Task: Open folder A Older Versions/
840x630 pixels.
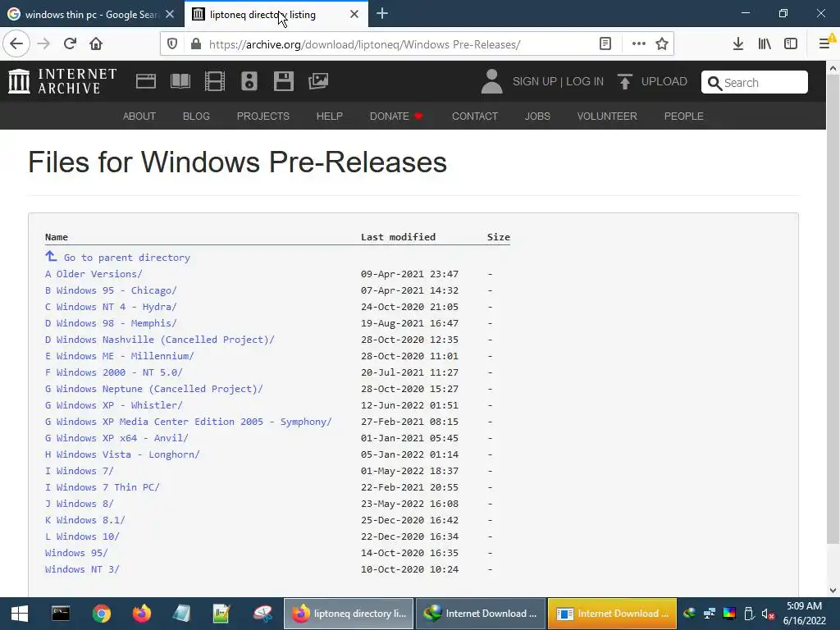Action: click(x=94, y=274)
